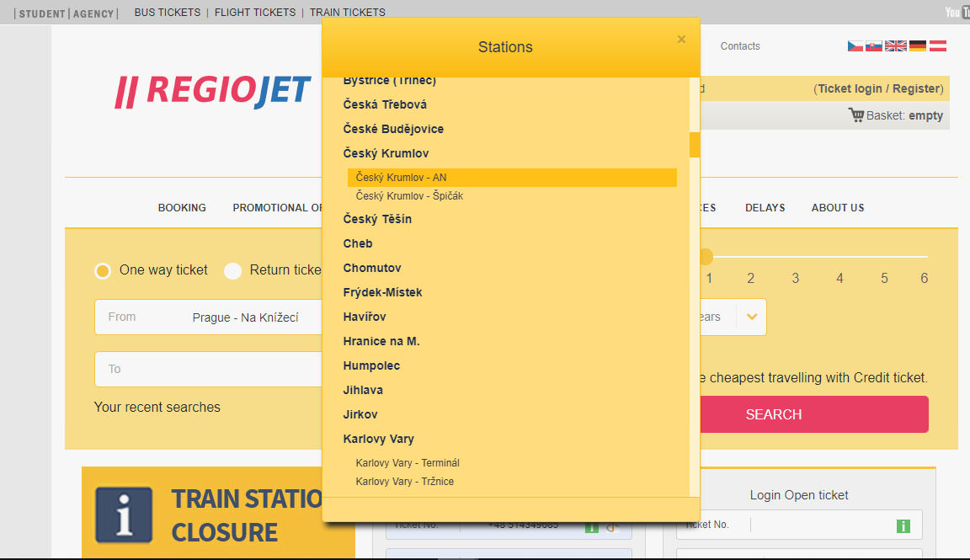
Task: Open Ticket login / Register link
Action: 880,88
